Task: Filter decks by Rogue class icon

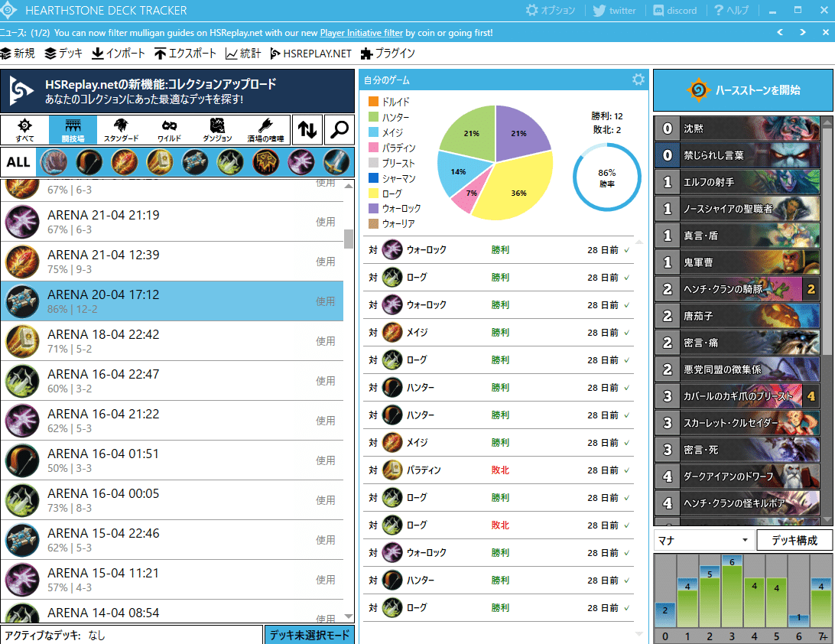Action: [230, 162]
